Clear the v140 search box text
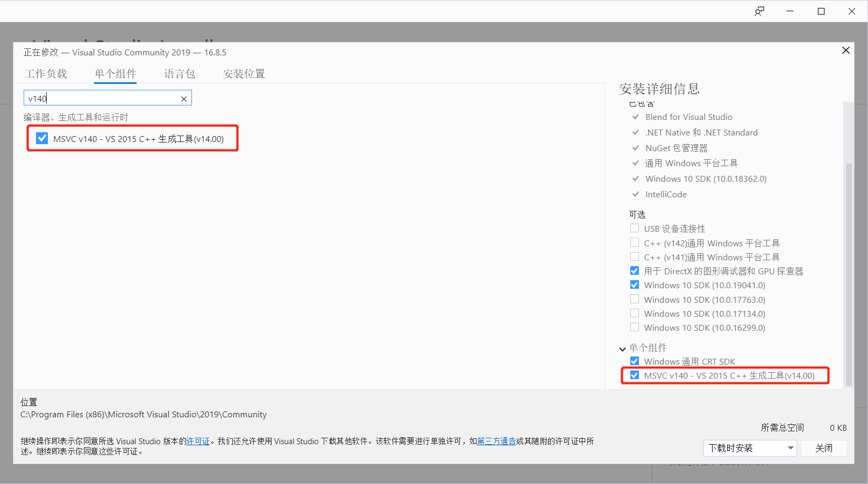This screenshot has height=484, width=868. 184,98
